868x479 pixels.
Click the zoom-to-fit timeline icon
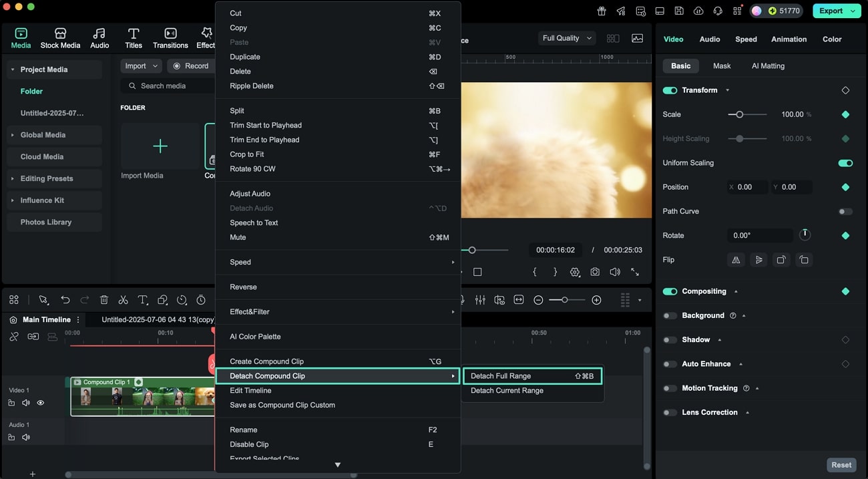(519, 300)
